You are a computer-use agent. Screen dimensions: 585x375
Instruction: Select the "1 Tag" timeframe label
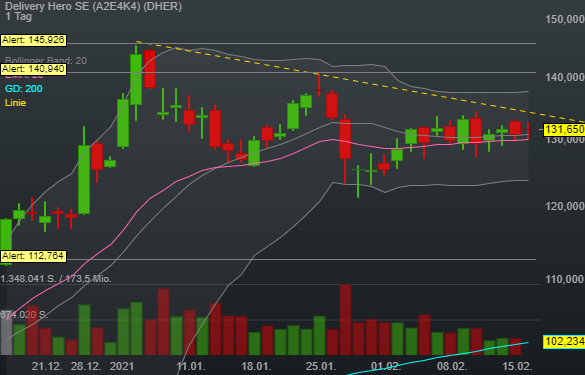pos(19,17)
